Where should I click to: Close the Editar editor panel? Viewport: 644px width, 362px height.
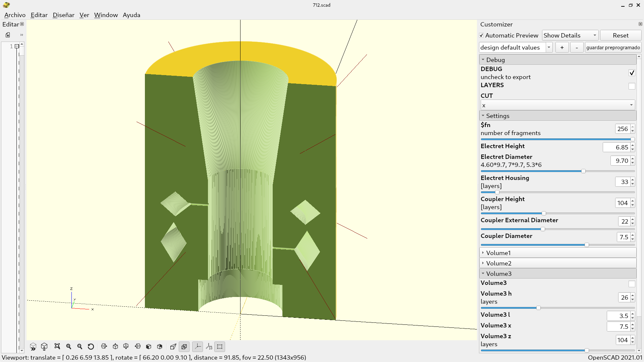click(22, 24)
